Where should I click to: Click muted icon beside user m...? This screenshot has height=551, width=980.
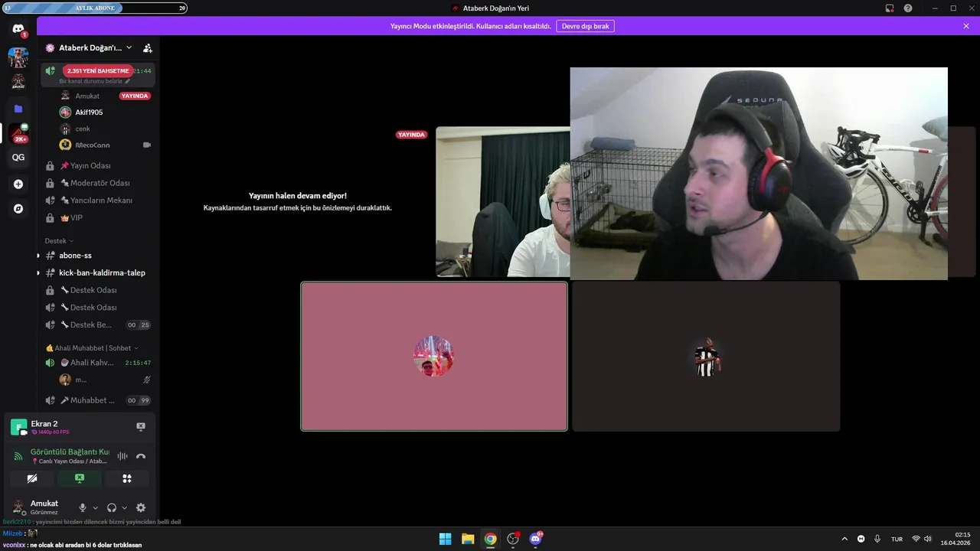[147, 380]
